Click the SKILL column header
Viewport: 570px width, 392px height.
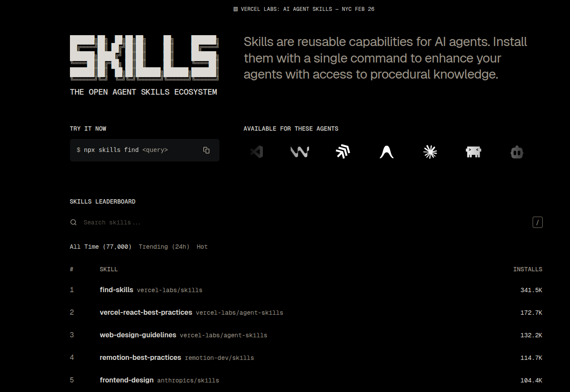coord(109,269)
